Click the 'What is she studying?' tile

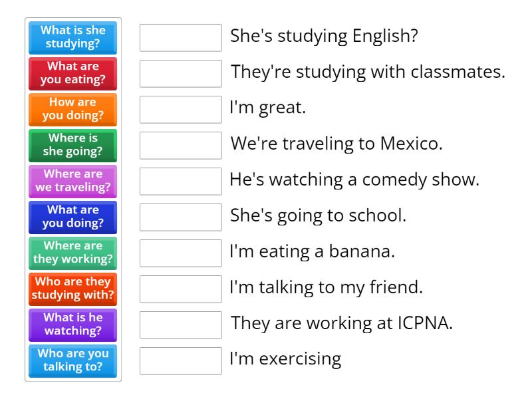pos(73,38)
